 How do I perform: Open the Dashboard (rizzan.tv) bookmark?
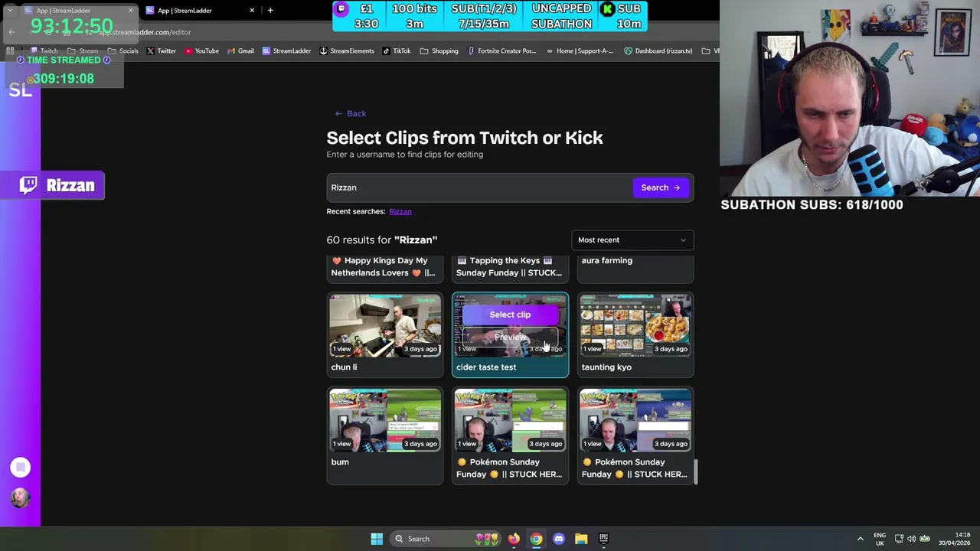[x=658, y=51]
